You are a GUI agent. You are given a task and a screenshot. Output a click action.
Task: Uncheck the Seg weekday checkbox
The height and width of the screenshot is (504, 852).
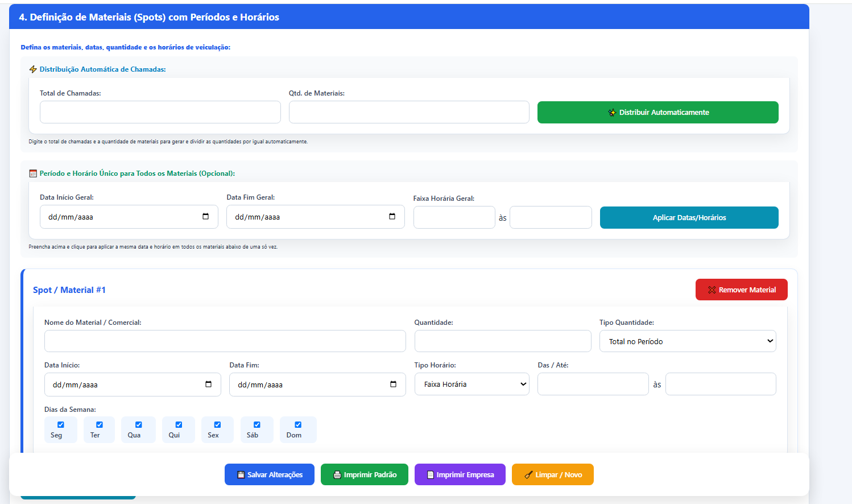coord(61,424)
